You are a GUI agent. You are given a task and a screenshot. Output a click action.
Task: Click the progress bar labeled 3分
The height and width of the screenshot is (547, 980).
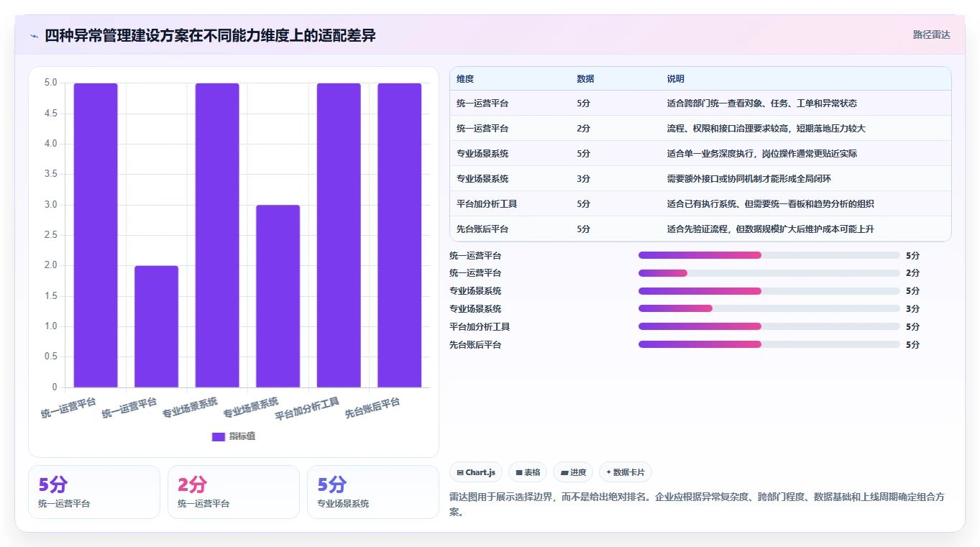click(x=769, y=309)
